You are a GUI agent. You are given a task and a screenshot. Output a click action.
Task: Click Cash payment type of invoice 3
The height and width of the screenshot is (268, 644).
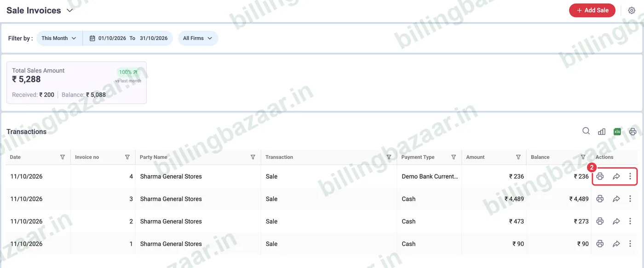(408, 199)
